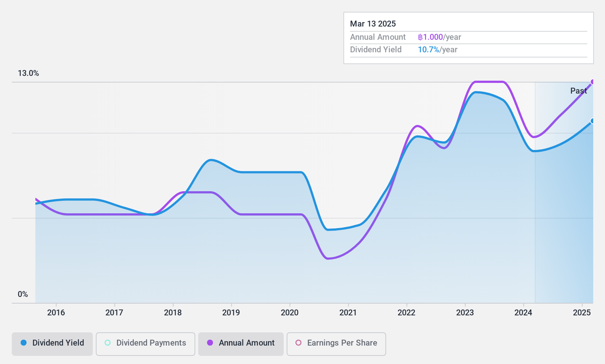Select the 13.0% y-axis label

point(28,73)
